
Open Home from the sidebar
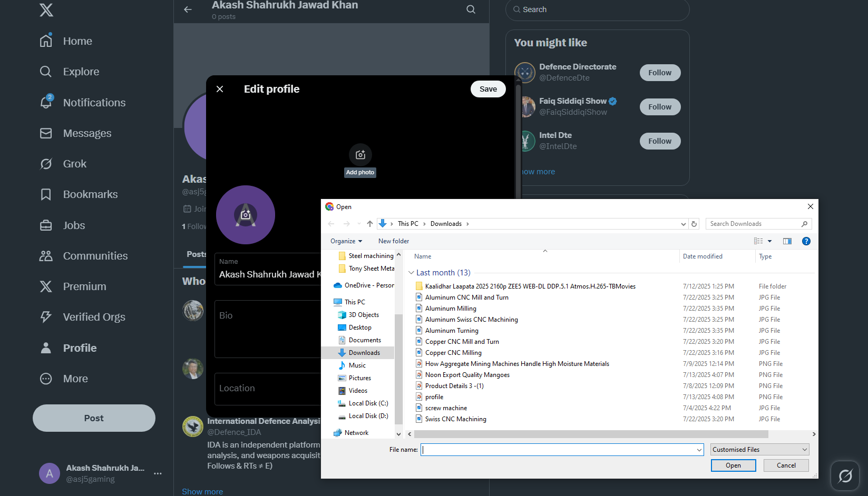click(66, 41)
